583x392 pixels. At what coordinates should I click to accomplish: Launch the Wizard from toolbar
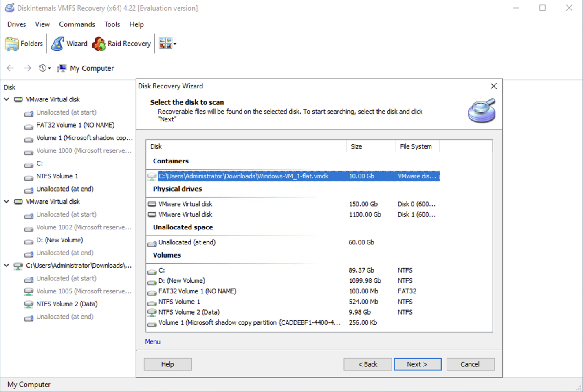pyautogui.click(x=69, y=44)
